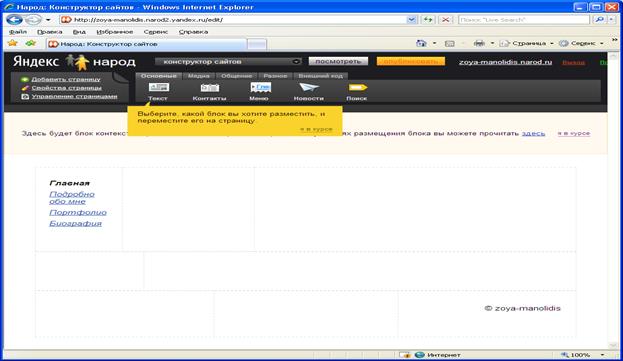Viewport: 623px width, 361px height.
Task: Open zoya-manolidis.narod.ru site link
Action: click(x=505, y=62)
